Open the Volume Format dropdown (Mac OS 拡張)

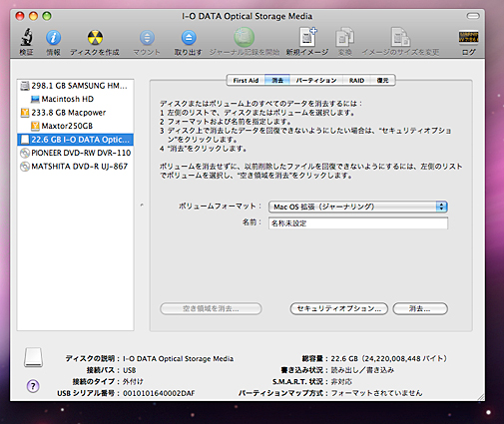(x=358, y=207)
